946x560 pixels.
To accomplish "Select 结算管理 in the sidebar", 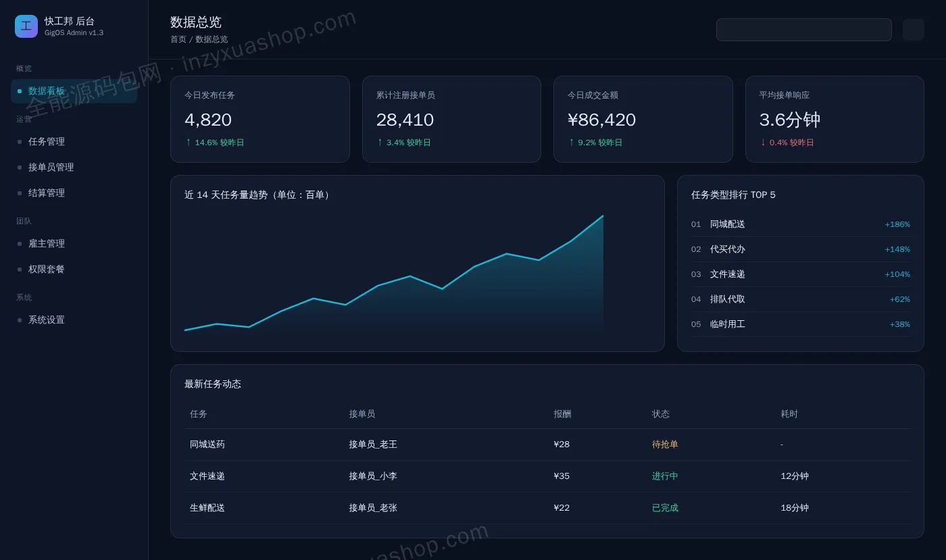I will pyautogui.click(x=74, y=193).
